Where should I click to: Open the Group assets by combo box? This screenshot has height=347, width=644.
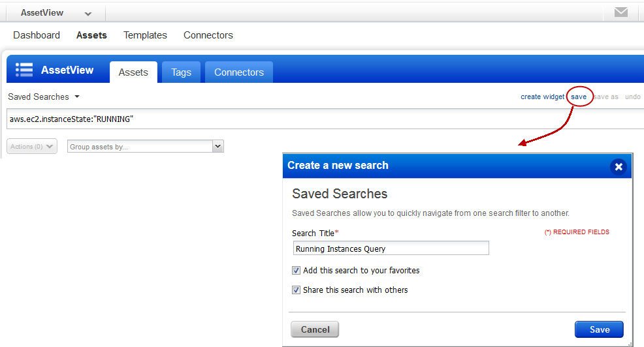point(146,146)
